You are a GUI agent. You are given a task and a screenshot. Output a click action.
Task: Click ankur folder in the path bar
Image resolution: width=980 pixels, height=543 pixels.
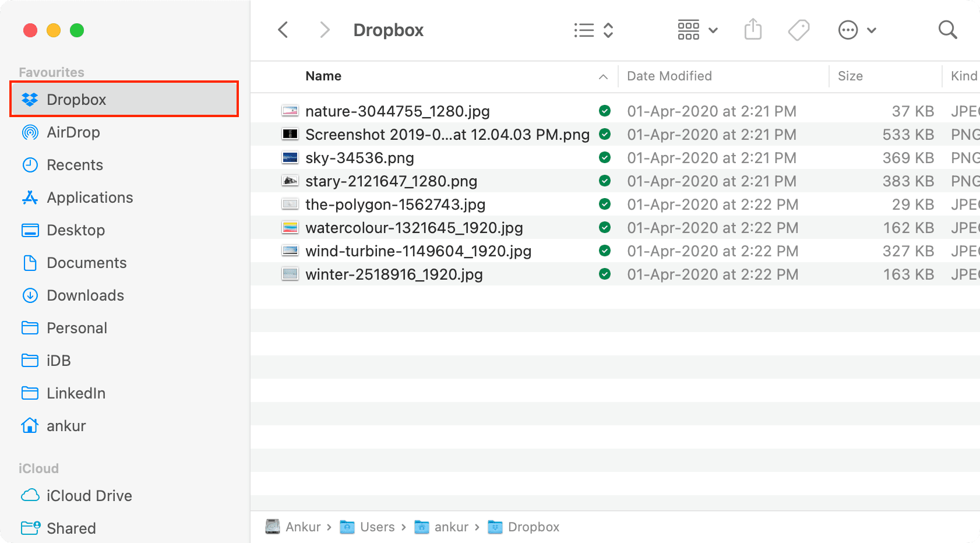click(x=441, y=527)
